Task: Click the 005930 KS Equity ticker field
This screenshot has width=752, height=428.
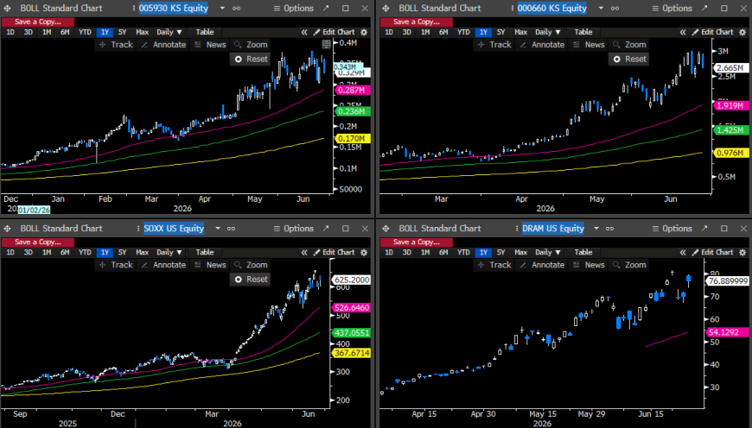Action: pyautogui.click(x=174, y=8)
